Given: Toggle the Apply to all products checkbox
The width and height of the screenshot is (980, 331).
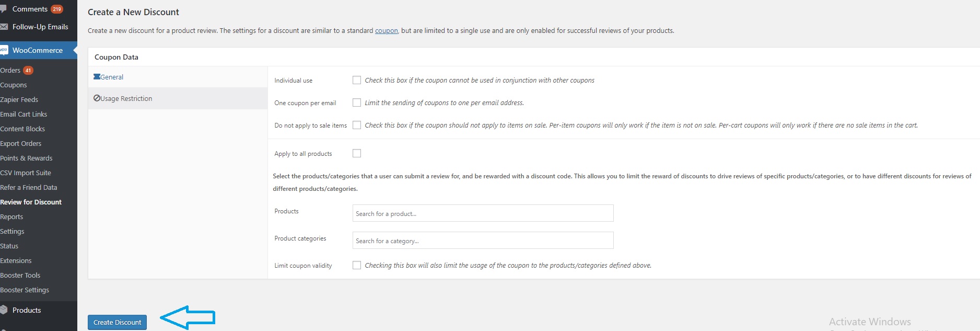Looking at the screenshot, I should 357,153.
